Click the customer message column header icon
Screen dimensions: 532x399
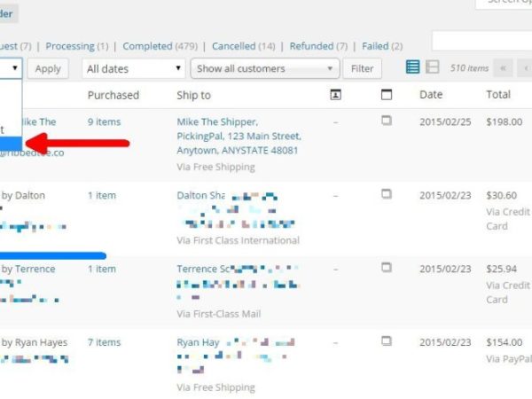pos(335,95)
